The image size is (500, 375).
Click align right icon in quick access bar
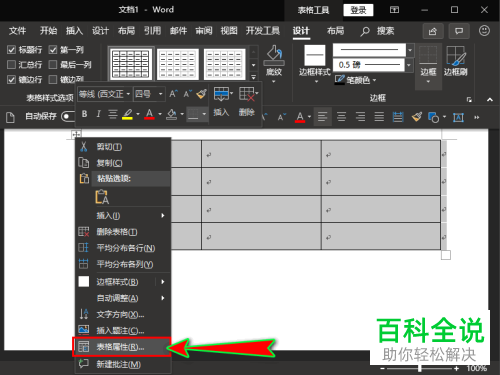point(360,117)
